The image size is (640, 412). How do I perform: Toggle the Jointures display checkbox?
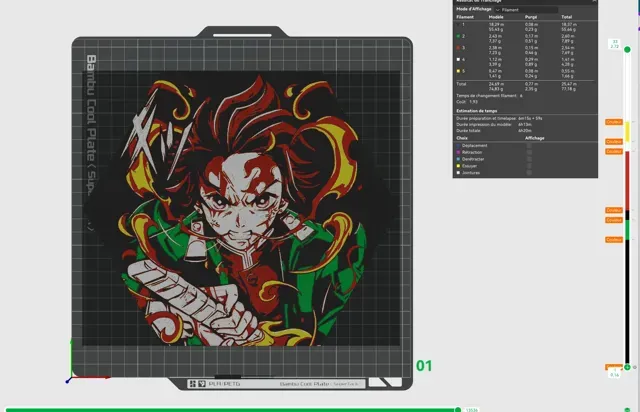click(529, 173)
